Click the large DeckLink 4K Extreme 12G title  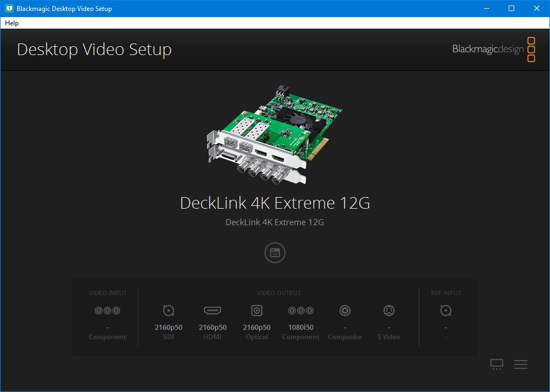(274, 203)
